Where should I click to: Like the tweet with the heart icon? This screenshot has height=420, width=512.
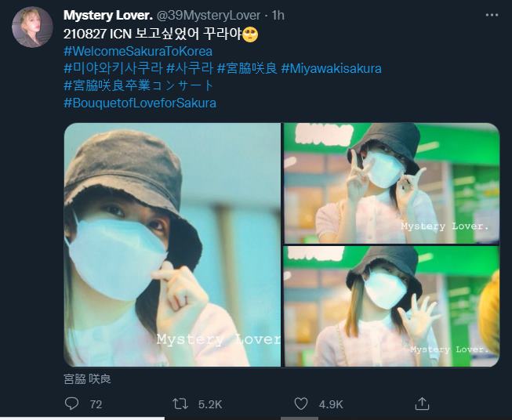301,404
